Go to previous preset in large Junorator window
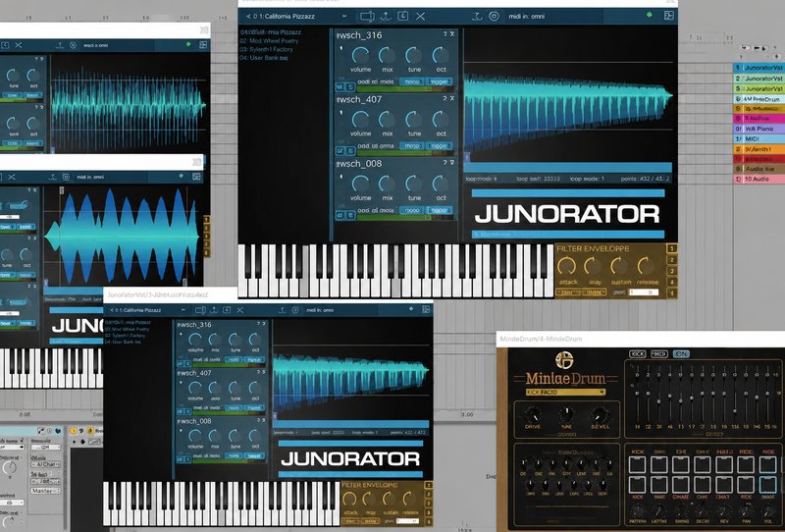The image size is (785, 532). click(x=248, y=16)
